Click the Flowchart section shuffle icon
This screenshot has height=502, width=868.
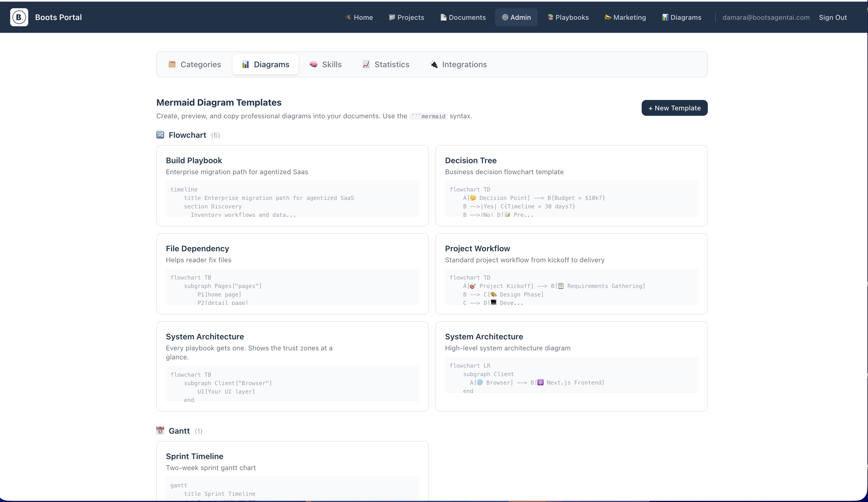pos(160,135)
